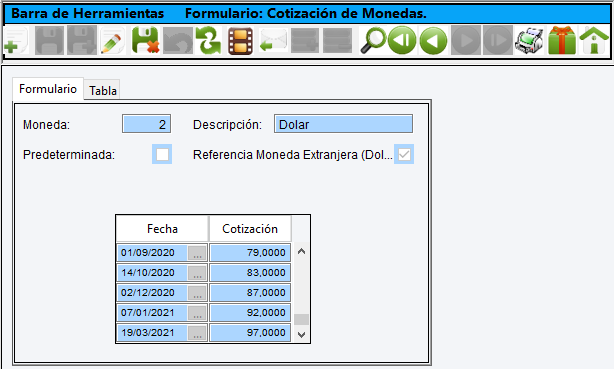Open search with the magnifying glass icon

tap(373, 40)
